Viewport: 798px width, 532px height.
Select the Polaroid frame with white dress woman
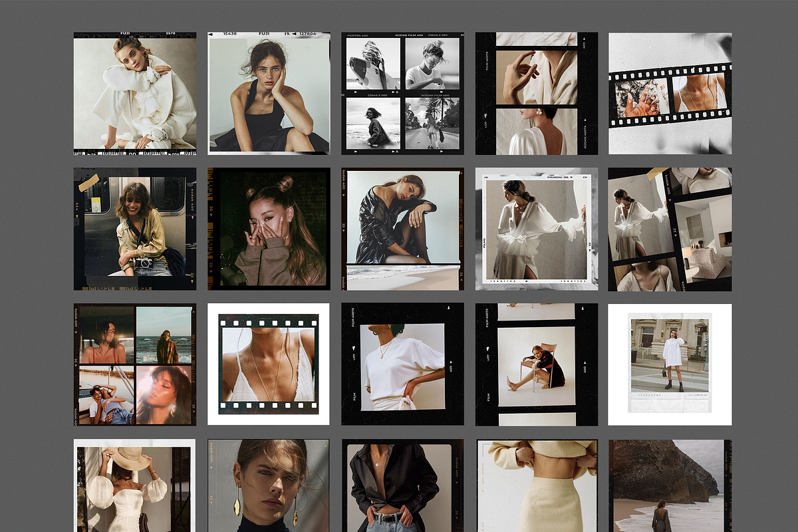(x=537, y=229)
